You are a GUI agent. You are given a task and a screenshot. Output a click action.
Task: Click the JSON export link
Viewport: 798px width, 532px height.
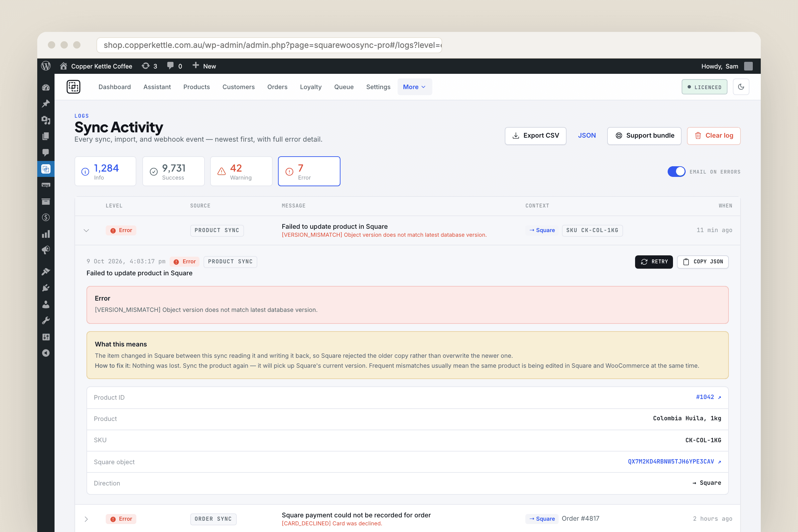(587, 135)
